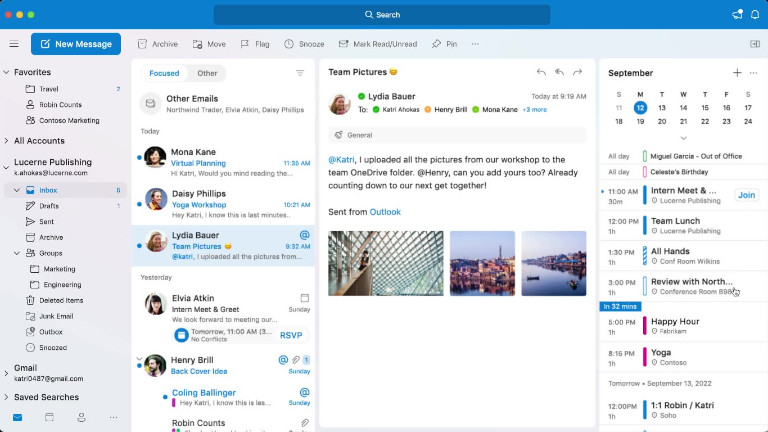This screenshot has height=432, width=768.
Task: Open the Happy Hour event
Action: click(684, 326)
